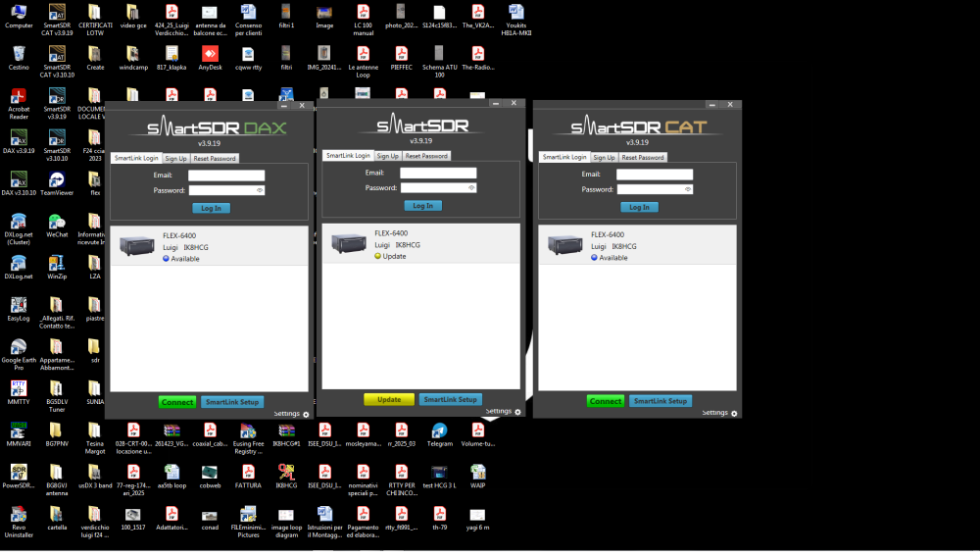This screenshot has width=980, height=556.
Task: Open SmartSDR v3.10.10 desktop shortcut
Action: point(57,146)
